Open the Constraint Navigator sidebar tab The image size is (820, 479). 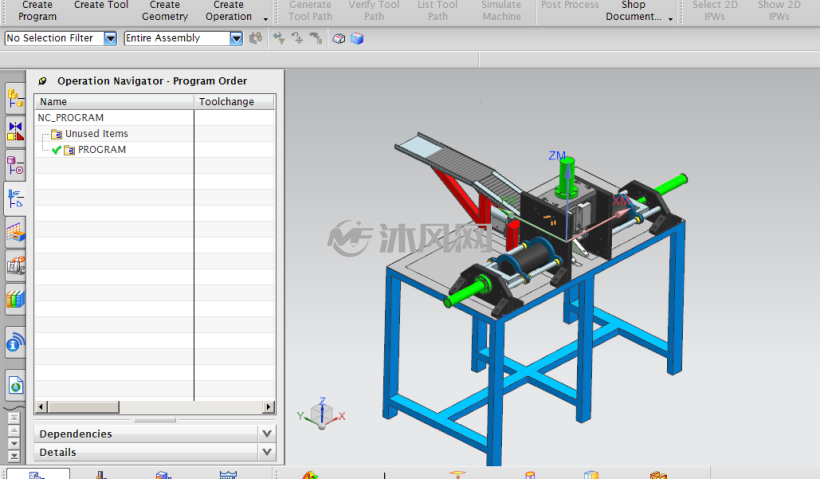coord(15,131)
